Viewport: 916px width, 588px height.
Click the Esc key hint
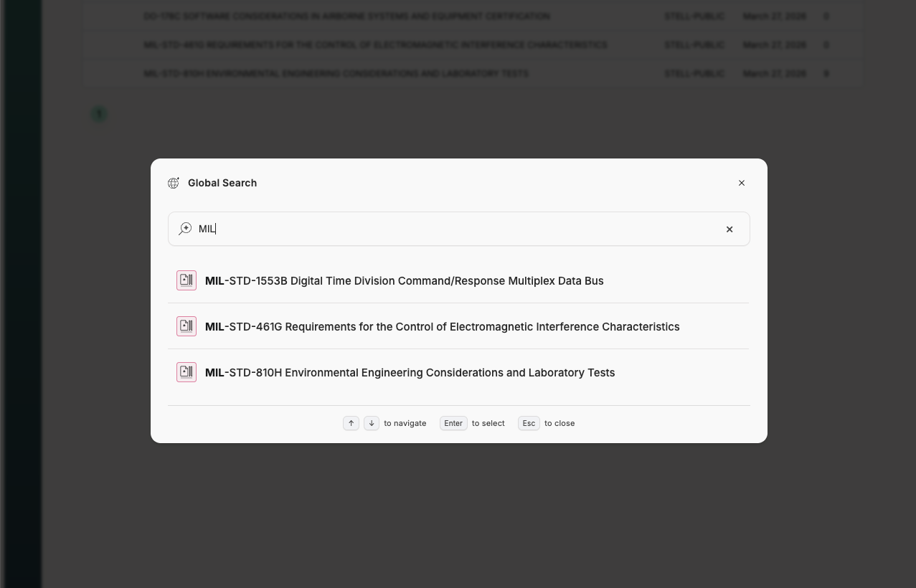click(529, 423)
